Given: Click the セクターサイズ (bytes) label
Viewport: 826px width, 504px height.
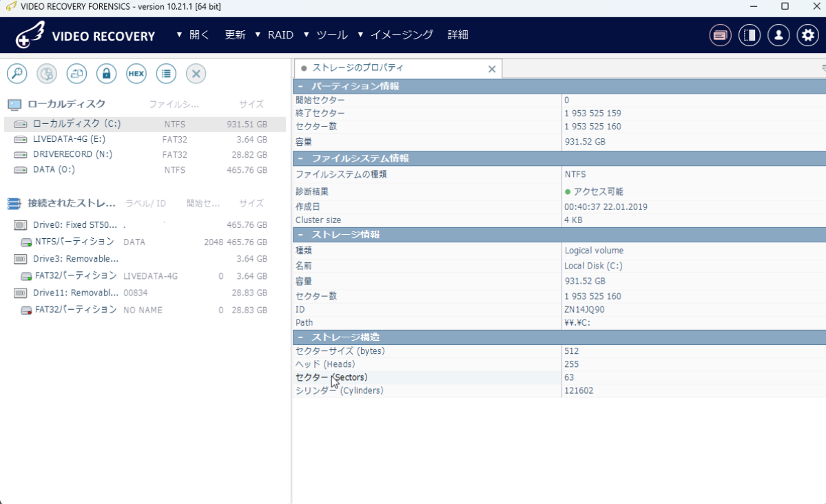Looking at the screenshot, I should click(x=340, y=351).
